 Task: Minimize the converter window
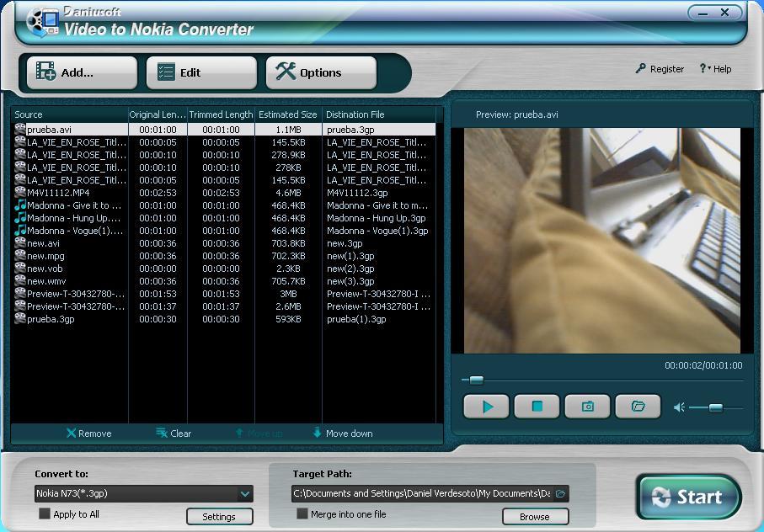coord(703,13)
